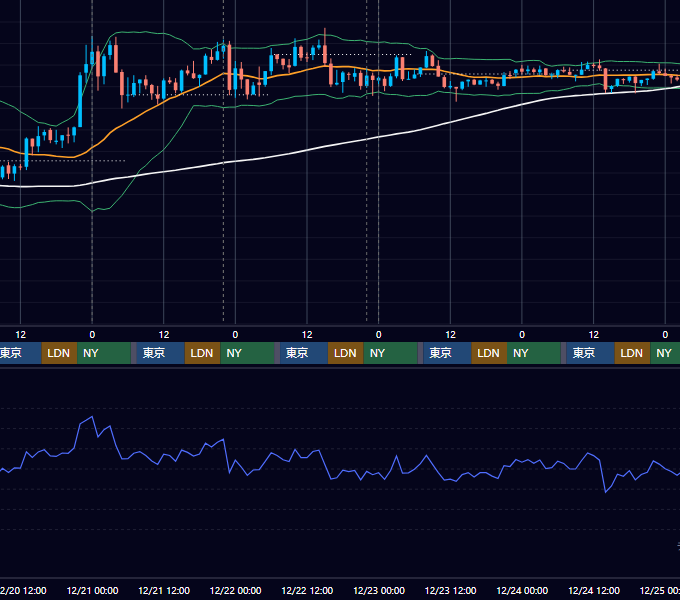This screenshot has height=600, width=680.
Task: Click the 12/21 00:00 time axis label
Action: point(92,590)
